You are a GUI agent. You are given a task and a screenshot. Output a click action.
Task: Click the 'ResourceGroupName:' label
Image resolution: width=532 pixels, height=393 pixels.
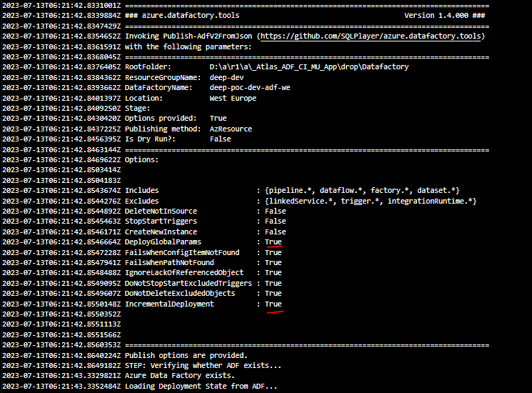163,77
